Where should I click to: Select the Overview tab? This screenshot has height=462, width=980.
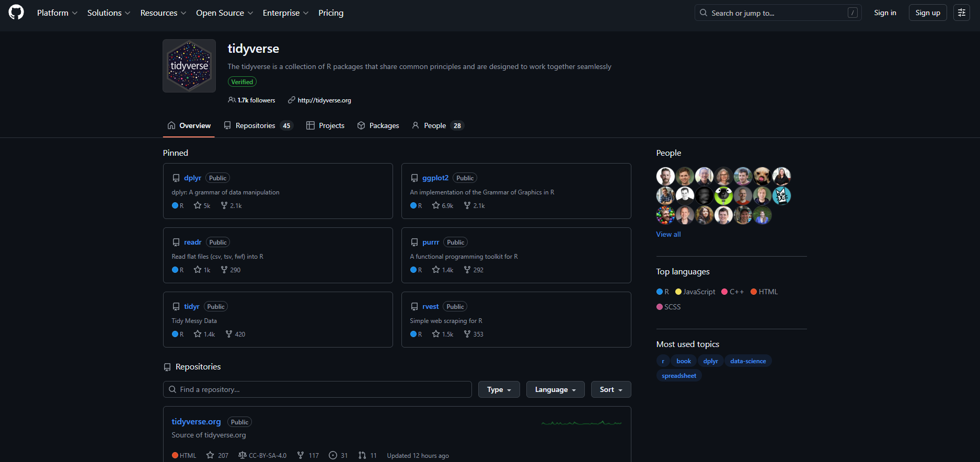click(189, 125)
